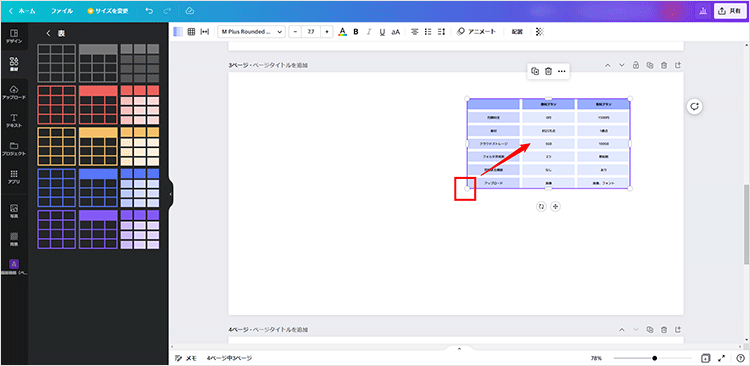
Task: Lock page 3 with lock icon
Action: 636,65
